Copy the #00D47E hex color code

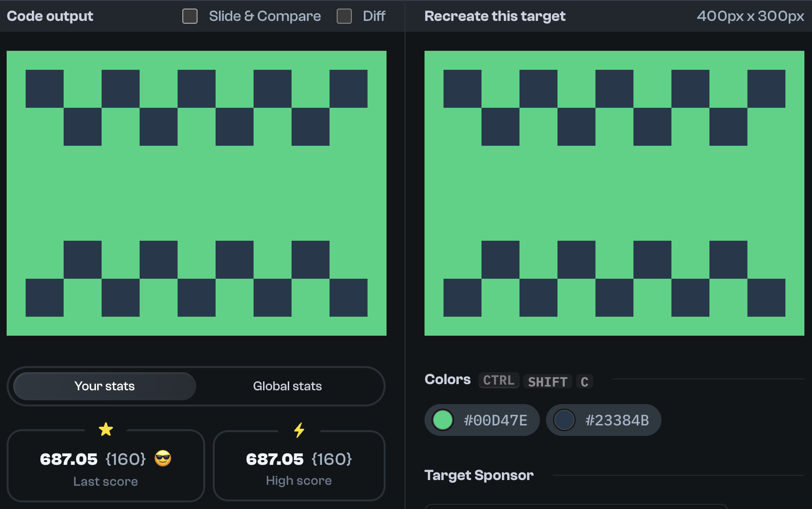point(495,420)
